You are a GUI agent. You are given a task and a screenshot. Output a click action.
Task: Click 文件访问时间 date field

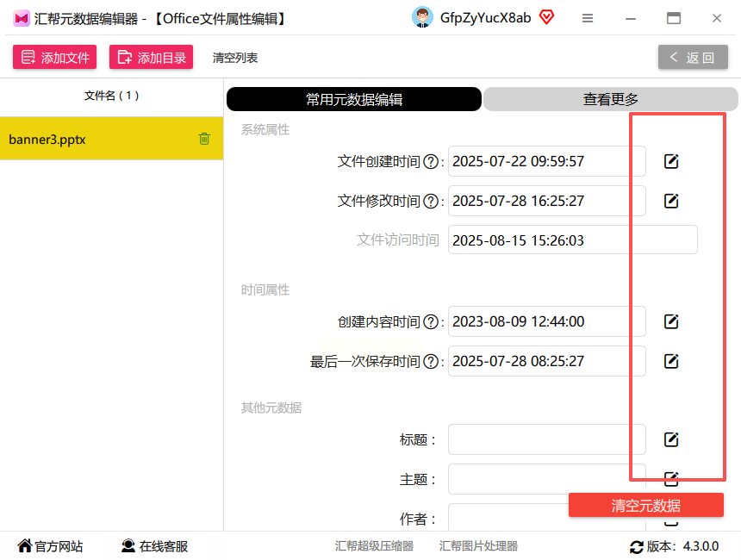point(573,240)
